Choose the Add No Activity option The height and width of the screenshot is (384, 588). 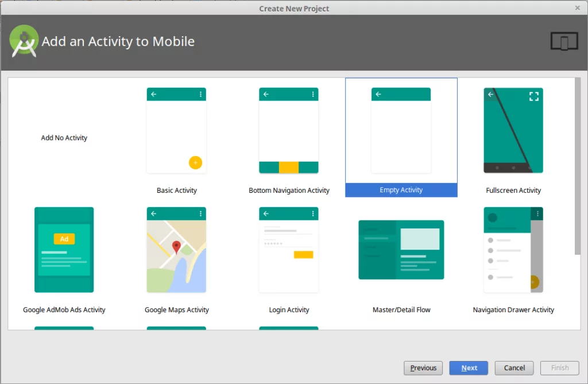click(x=64, y=138)
